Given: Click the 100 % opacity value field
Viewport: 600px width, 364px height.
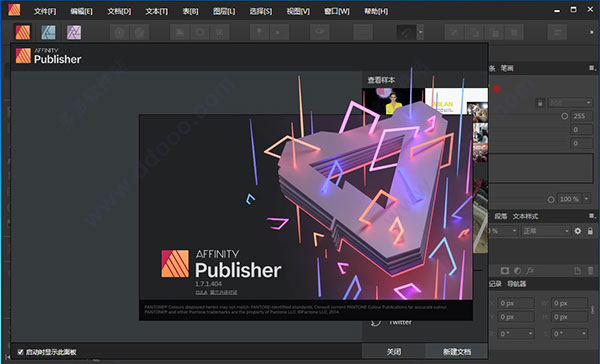Looking at the screenshot, I should point(571,199).
